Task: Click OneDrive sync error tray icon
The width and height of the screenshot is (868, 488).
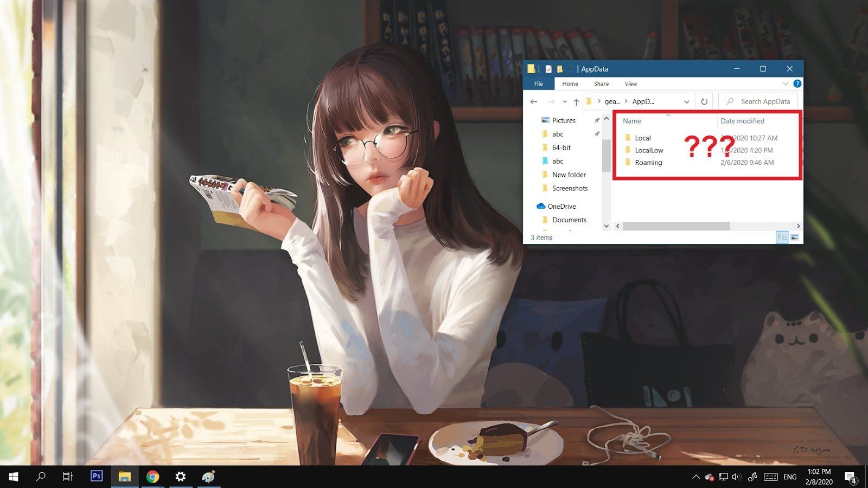Action: coord(710,477)
